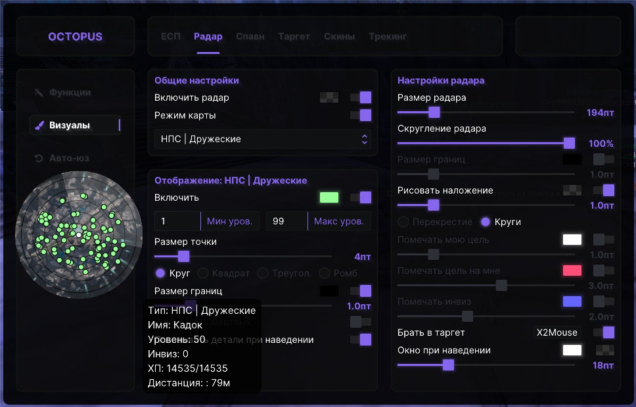Toggle the Брать в таргет switch
The height and width of the screenshot is (407, 636).
(x=604, y=332)
